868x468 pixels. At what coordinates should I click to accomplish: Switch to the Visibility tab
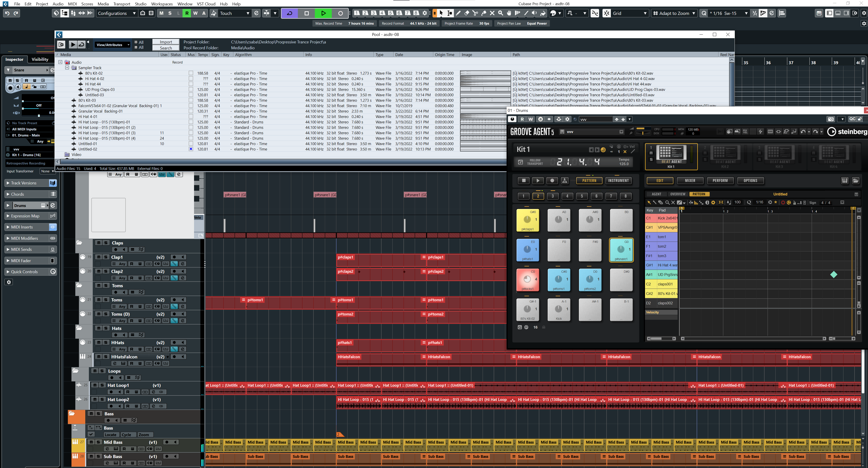pyautogui.click(x=40, y=59)
